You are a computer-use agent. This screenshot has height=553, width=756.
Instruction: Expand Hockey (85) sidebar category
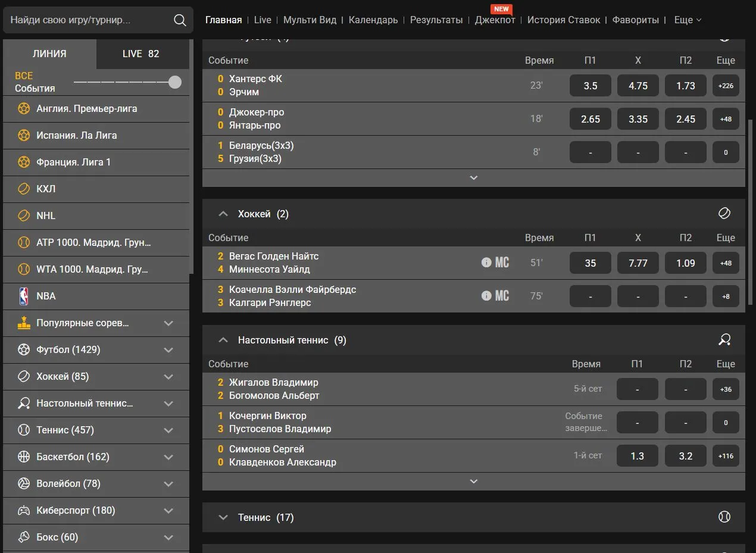tap(168, 377)
